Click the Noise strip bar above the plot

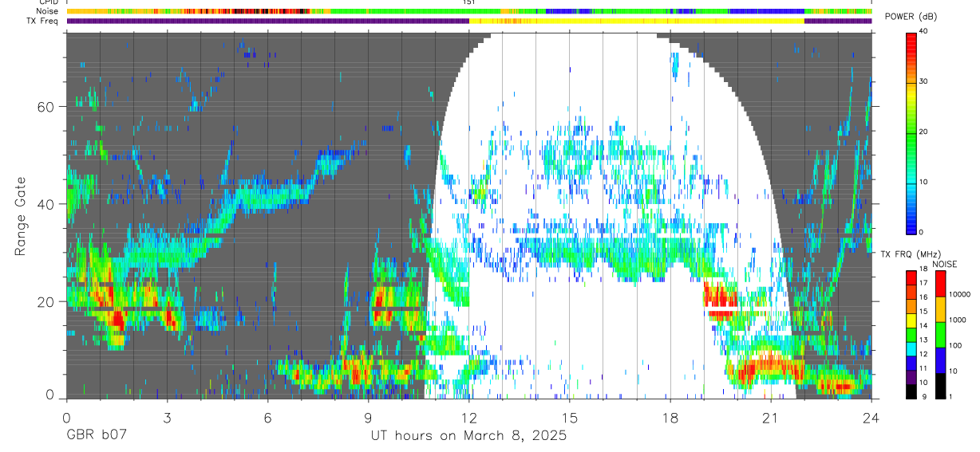pyautogui.click(x=469, y=11)
